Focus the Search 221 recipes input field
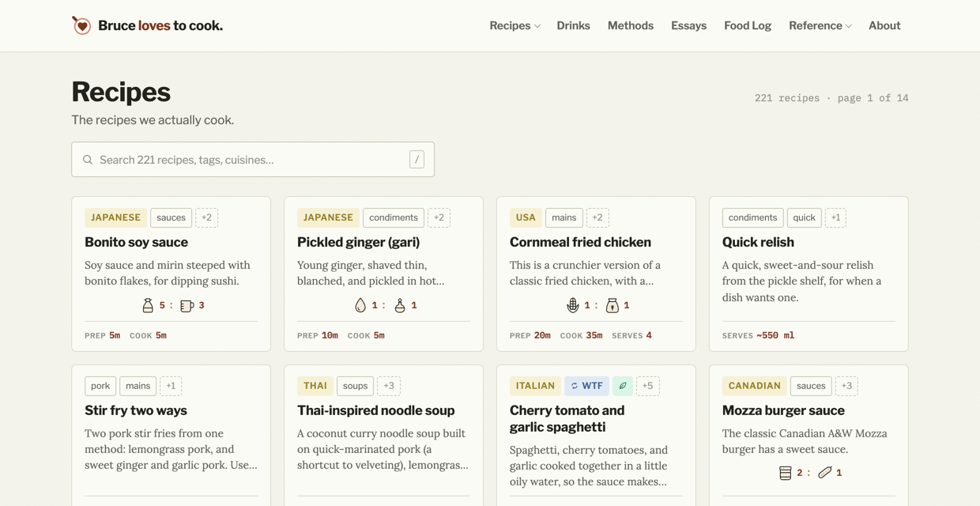Image resolution: width=980 pixels, height=506 pixels. pyautogui.click(x=253, y=160)
